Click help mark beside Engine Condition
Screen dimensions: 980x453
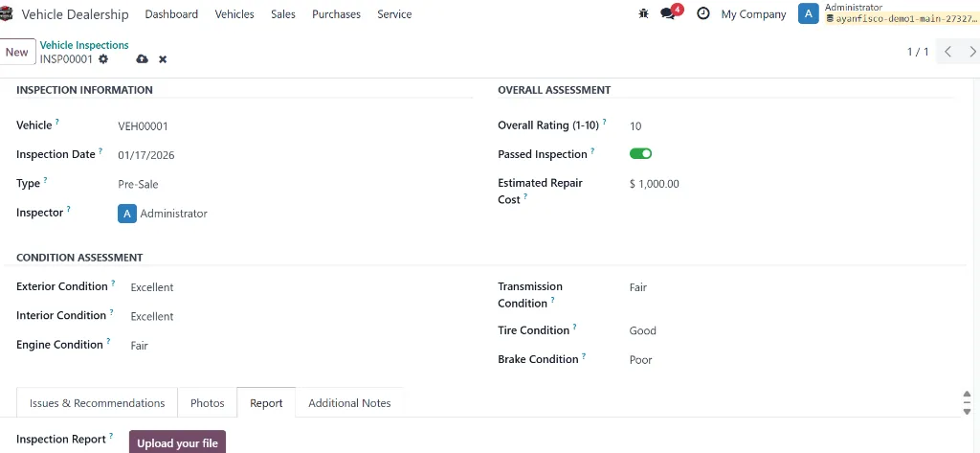click(x=108, y=341)
